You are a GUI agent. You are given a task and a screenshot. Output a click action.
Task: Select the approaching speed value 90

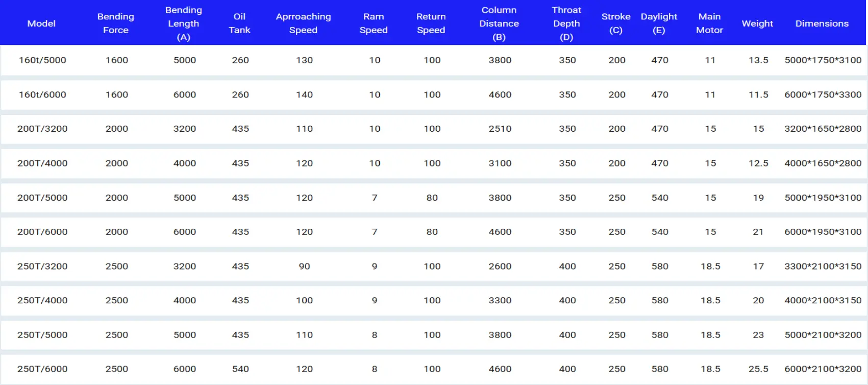[304, 266]
